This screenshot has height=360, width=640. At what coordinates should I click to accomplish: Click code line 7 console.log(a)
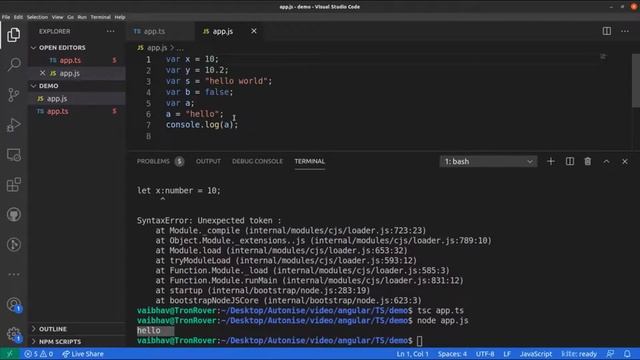click(202, 125)
